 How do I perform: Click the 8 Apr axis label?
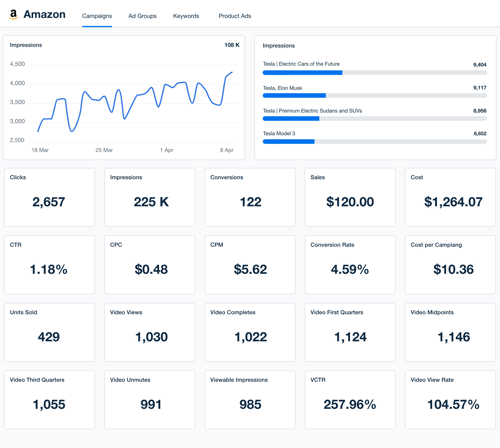[x=227, y=150]
